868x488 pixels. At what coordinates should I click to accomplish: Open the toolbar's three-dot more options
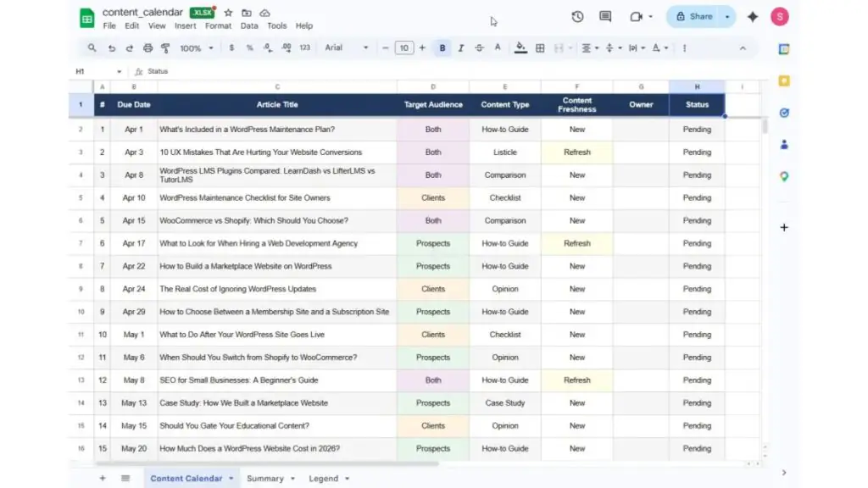tap(685, 48)
